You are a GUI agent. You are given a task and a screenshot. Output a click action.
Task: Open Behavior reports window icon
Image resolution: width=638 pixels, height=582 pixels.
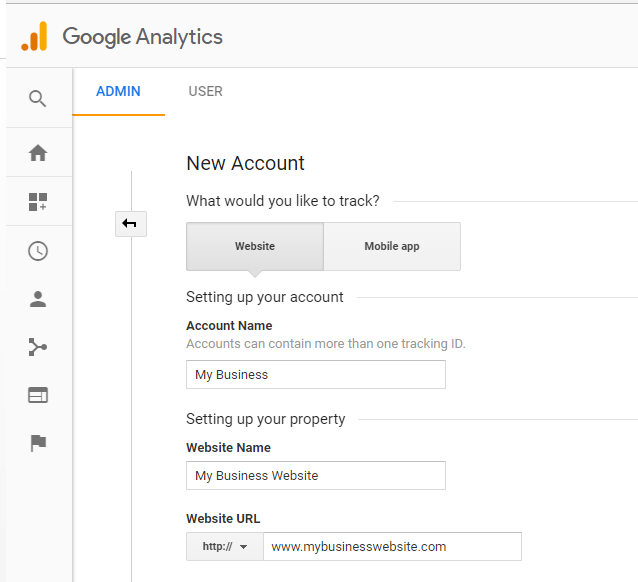[x=38, y=395]
